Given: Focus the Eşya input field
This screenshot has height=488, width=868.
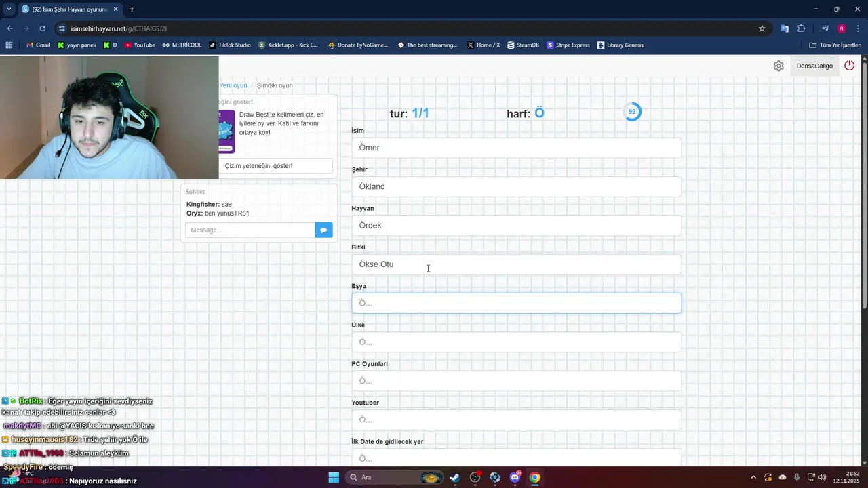Looking at the screenshot, I should tap(516, 303).
